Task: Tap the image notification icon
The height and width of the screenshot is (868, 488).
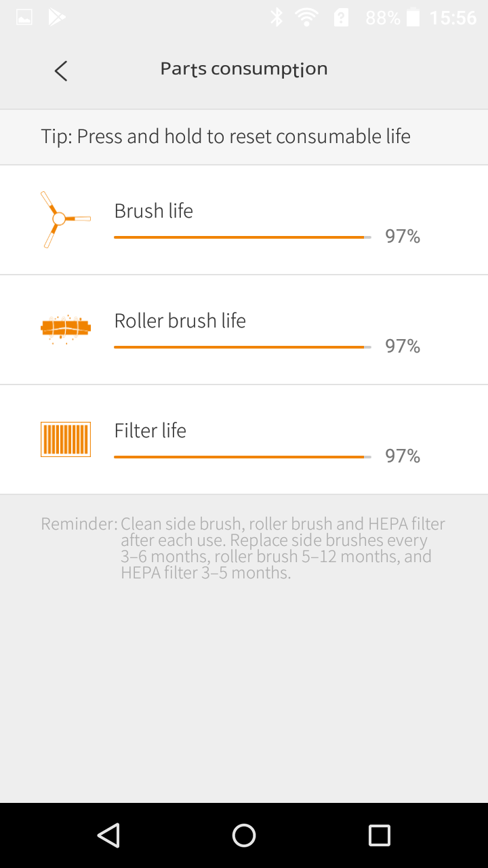Action: tap(24, 18)
